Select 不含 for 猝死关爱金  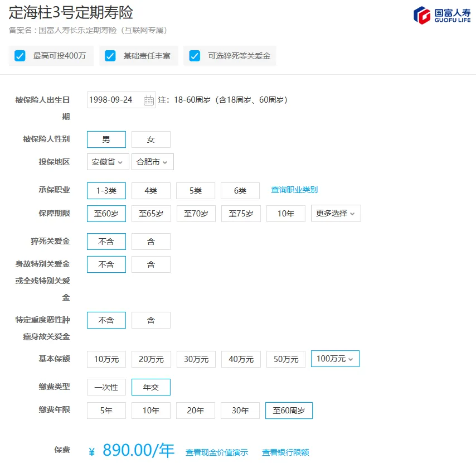coord(106,242)
